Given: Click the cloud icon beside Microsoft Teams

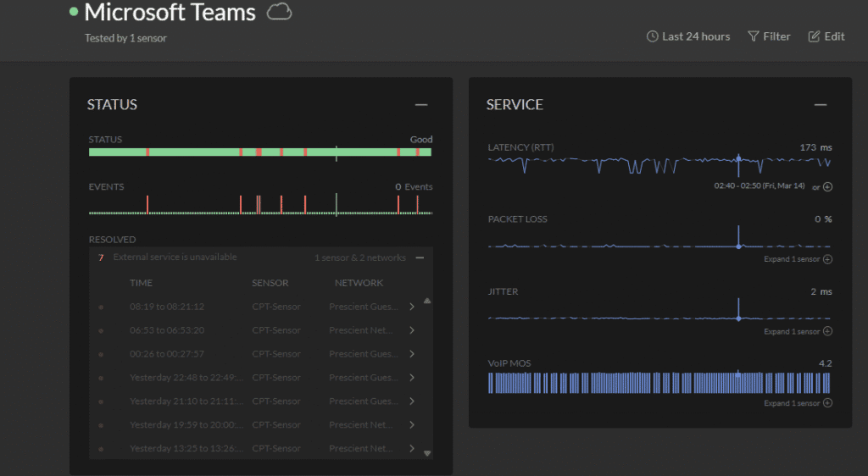Looking at the screenshot, I should (x=279, y=12).
